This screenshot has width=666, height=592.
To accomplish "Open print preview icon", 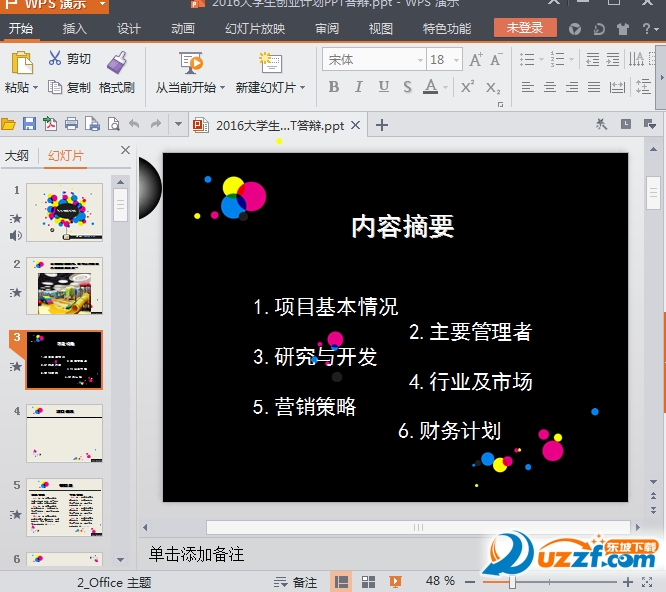I will click(x=113, y=124).
